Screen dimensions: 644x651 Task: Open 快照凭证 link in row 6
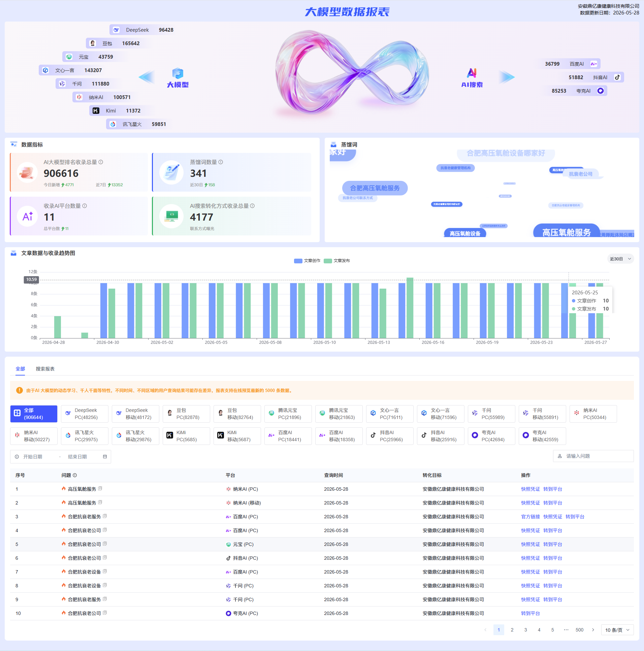coord(530,558)
